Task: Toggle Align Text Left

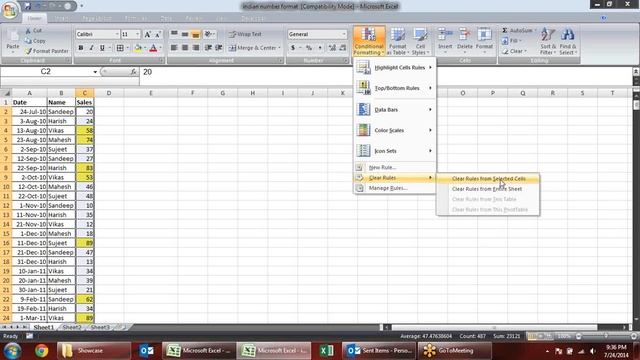Action: pos(174,48)
